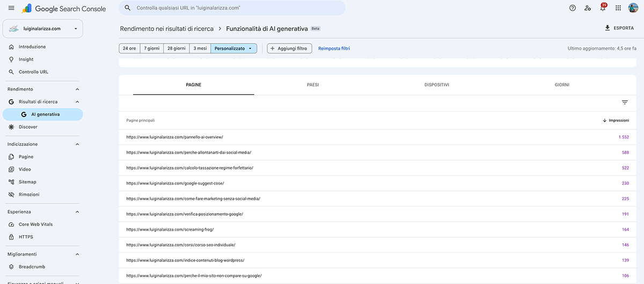Go to Rendimento nei risultati di ricerca breadcrumb
The width and height of the screenshot is (644, 284).
click(x=166, y=28)
